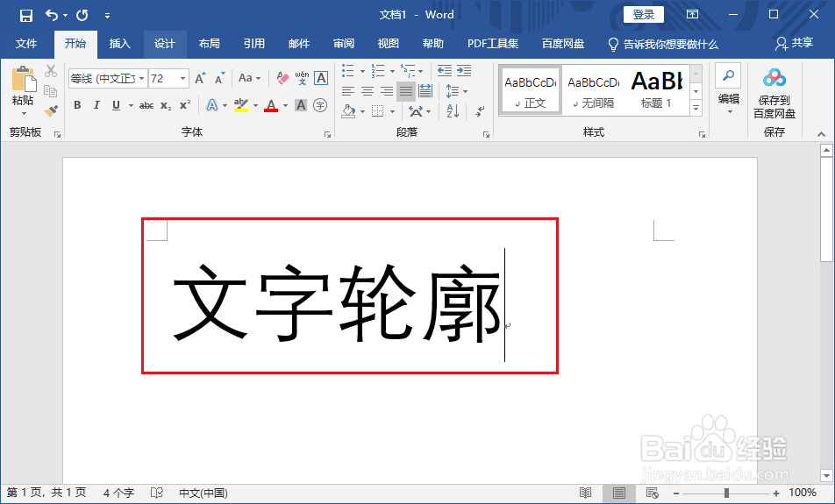The image size is (835, 504).
Task: Apply the Heading 1 (标题 1) style
Action: pos(656,90)
